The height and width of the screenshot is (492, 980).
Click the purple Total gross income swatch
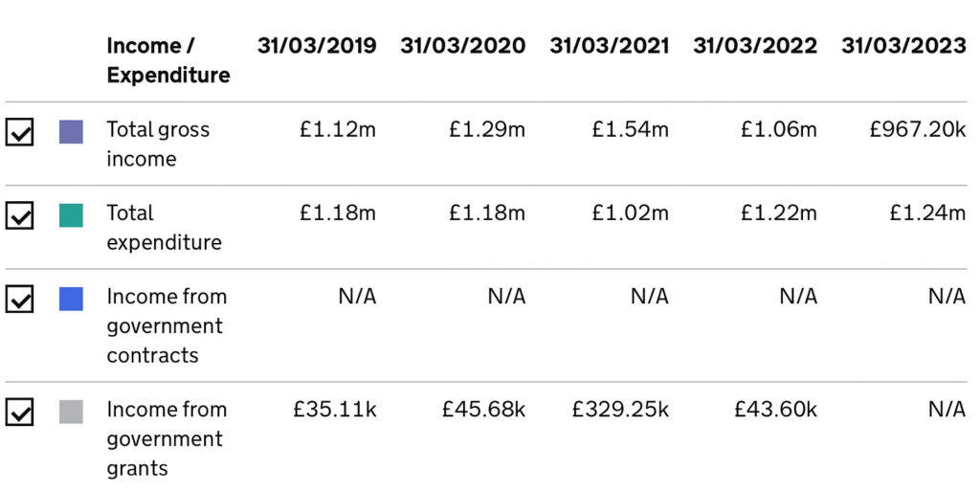coord(71,131)
